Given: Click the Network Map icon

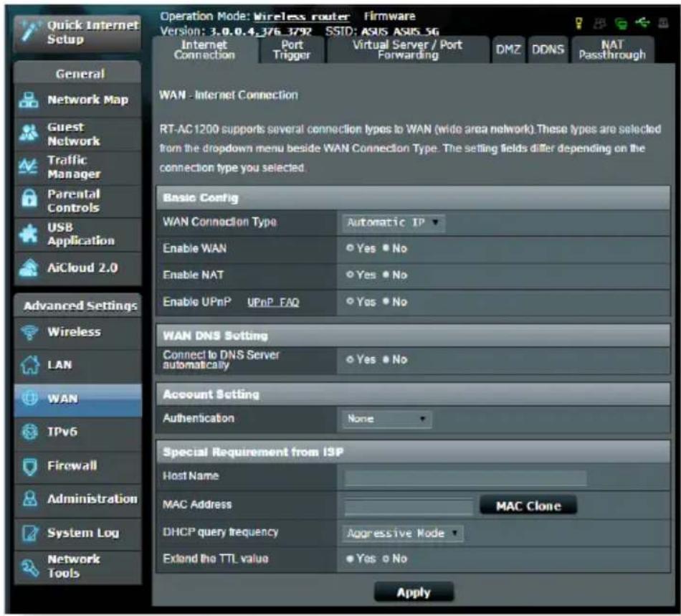Looking at the screenshot, I should [x=29, y=100].
